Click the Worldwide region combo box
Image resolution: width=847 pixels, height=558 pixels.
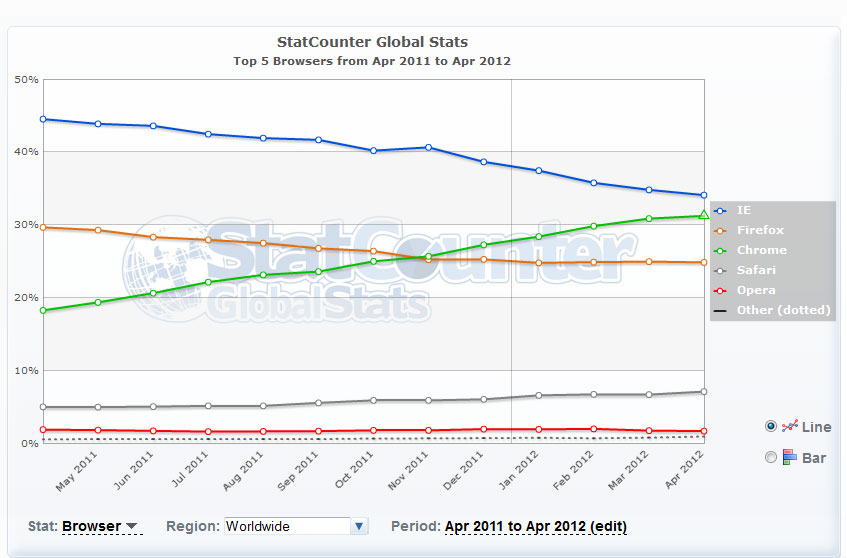coord(286,526)
